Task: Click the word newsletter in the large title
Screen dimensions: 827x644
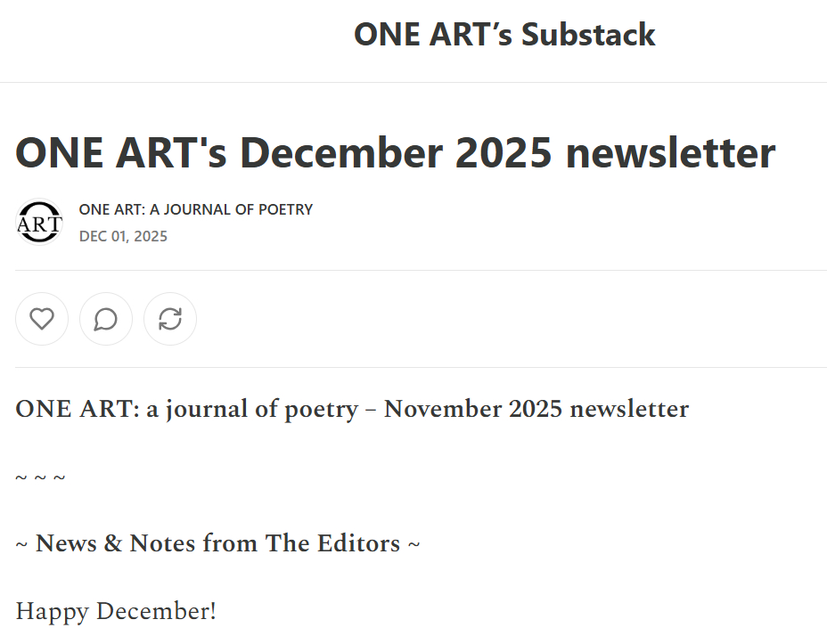Action: click(670, 152)
